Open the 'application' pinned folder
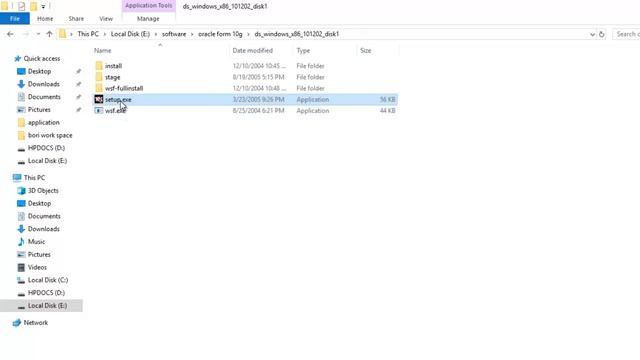 pos(44,122)
